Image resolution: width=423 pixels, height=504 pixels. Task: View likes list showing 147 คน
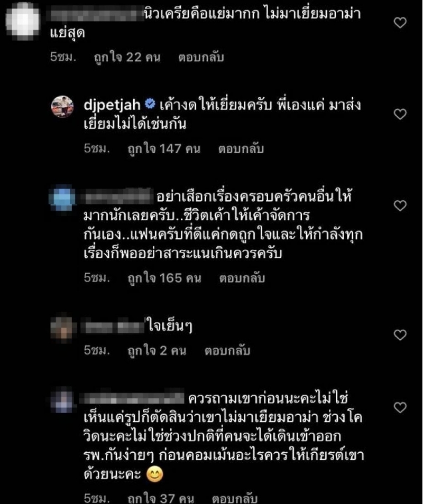[x=164, y=149]
